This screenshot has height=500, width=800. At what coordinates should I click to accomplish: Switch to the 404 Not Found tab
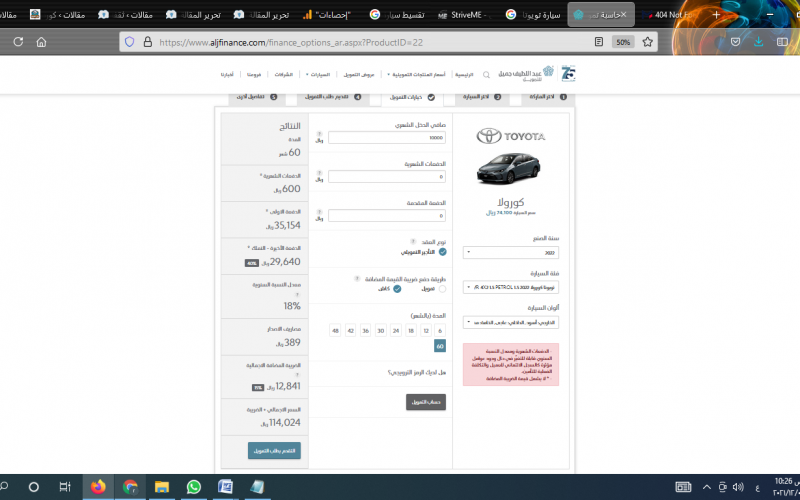pyautogui.click(x=668, y=15)
